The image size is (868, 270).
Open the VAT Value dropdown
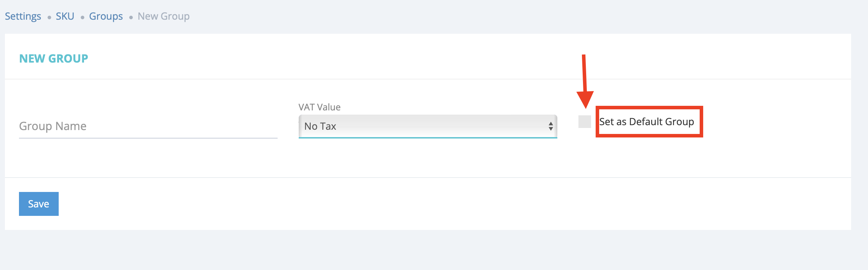tap(427, 126)
